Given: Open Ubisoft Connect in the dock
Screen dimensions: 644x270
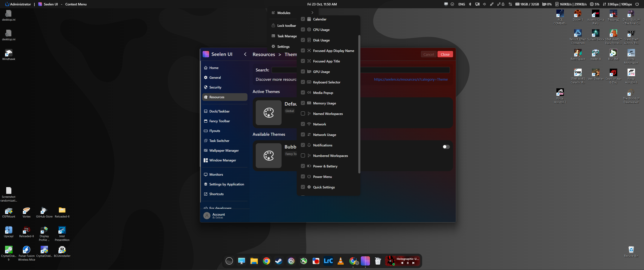Looking at the screenshot, I should [291, 261].
